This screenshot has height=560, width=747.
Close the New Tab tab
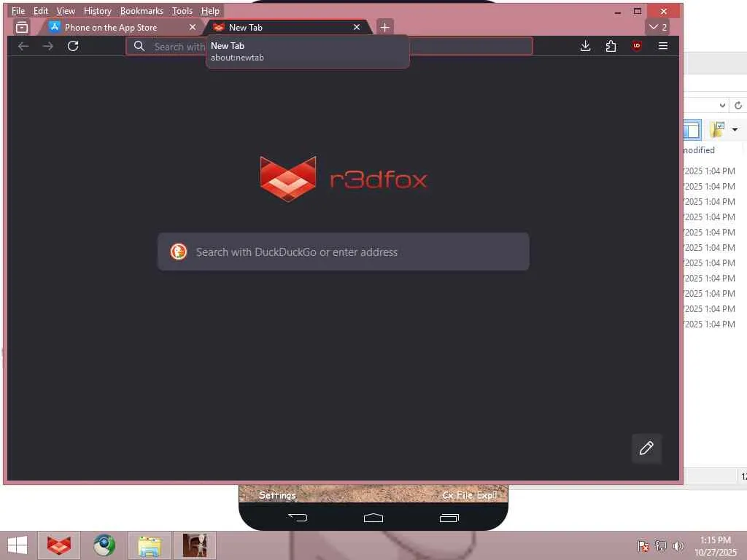click(x=357, y=27)
